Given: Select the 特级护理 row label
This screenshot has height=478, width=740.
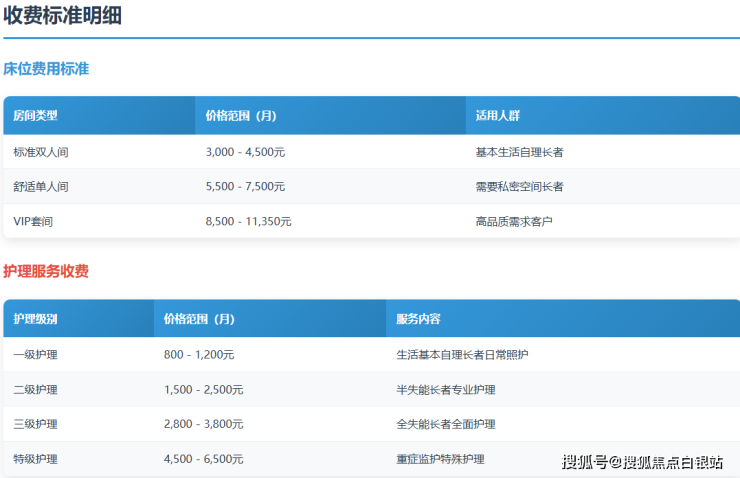Looking at the screenshot, I should click(35, 459).
